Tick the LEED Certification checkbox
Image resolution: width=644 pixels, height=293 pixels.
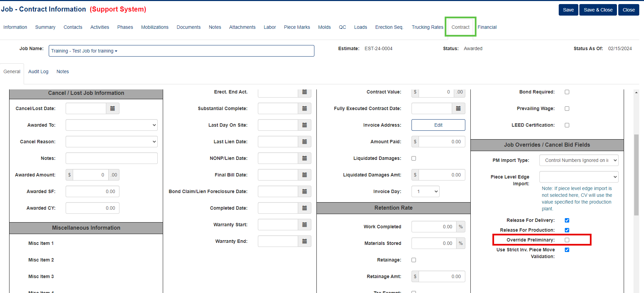(567, 125)
